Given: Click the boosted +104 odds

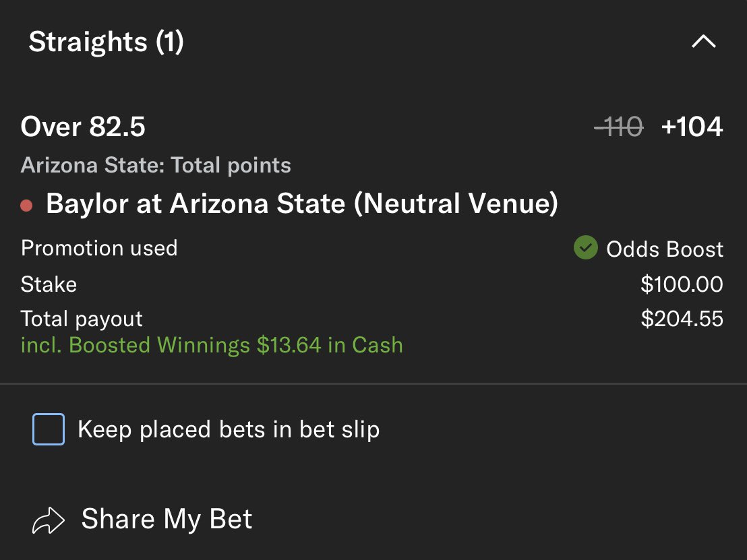Looking at the screenshot, I should click(692, 127).
